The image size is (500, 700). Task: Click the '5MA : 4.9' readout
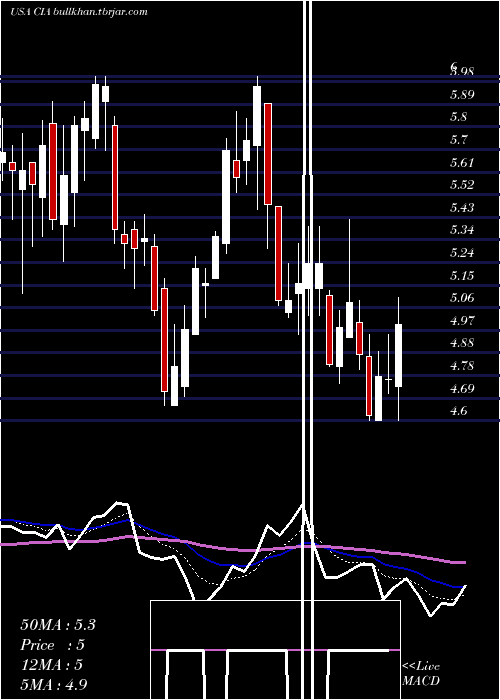click(54, 684)
